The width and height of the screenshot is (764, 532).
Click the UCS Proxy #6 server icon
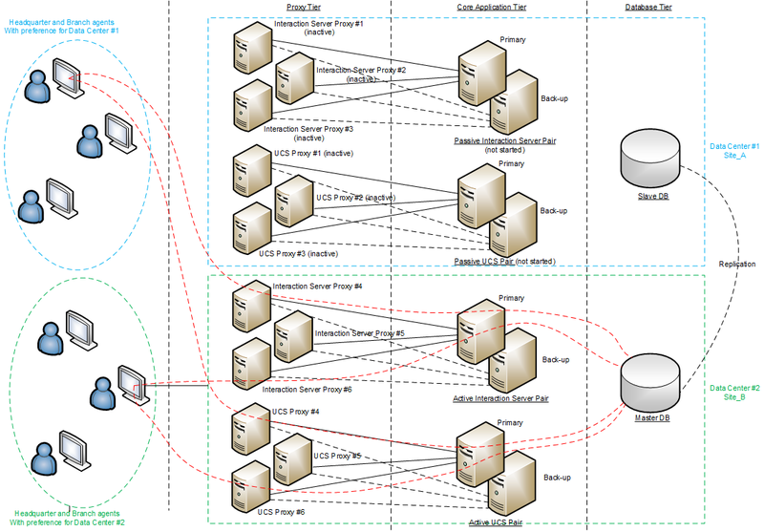251,487
